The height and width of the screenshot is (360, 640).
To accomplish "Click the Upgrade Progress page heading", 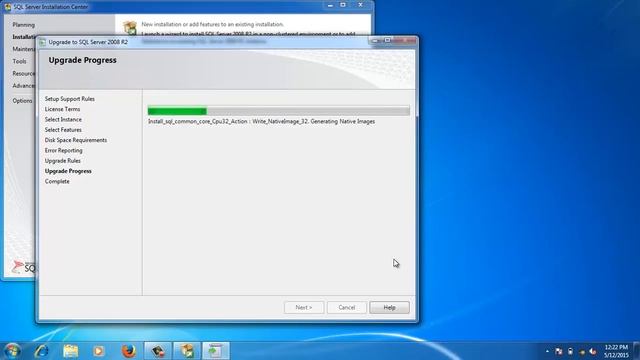I will (x=82, y=60).
